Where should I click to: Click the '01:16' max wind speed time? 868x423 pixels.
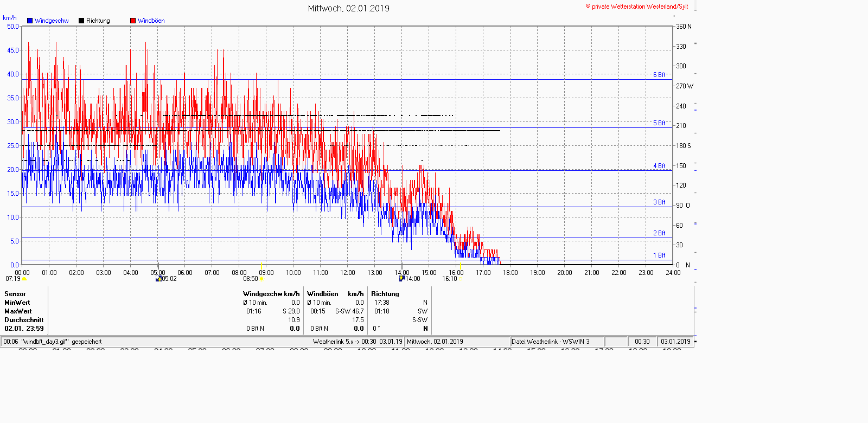click(254, 311)
